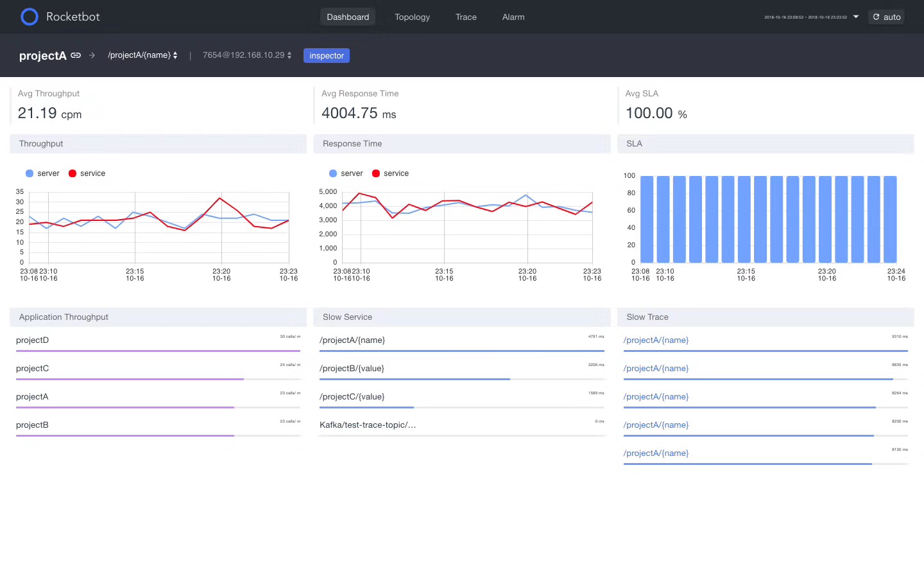Open the 7654@192.168.10.29 instance selector
924x578 pixels.
247,55
